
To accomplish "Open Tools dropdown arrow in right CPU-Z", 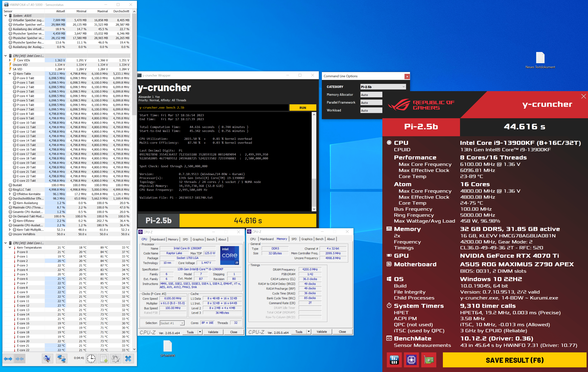I will (x=309, y=332).
